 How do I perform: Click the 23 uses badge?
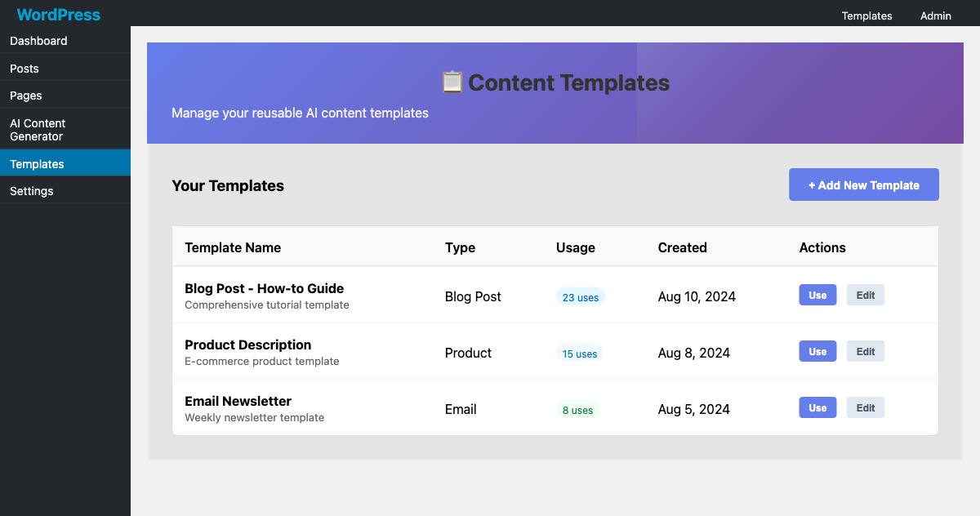pyautogui.click(x=580, y=297)
